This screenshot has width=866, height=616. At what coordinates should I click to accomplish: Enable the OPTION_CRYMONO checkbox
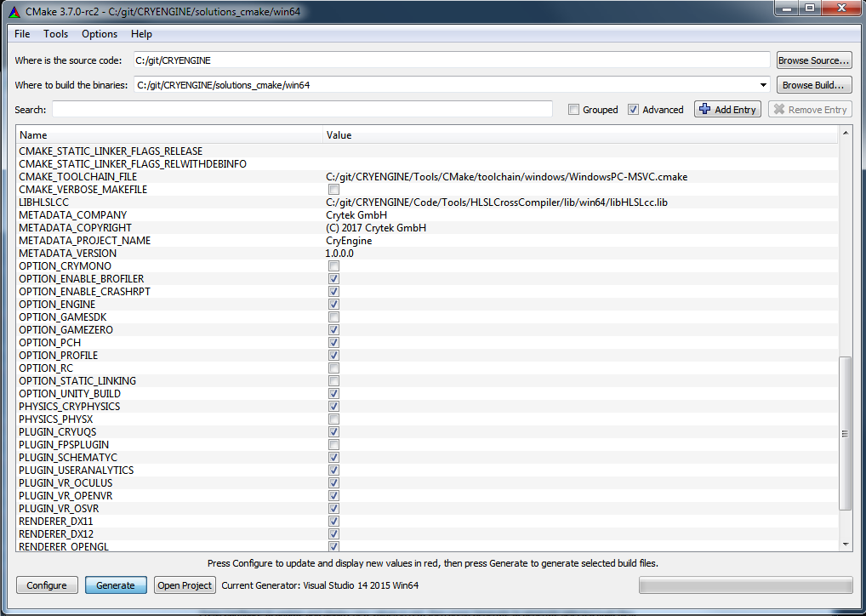tap(333, 266)
